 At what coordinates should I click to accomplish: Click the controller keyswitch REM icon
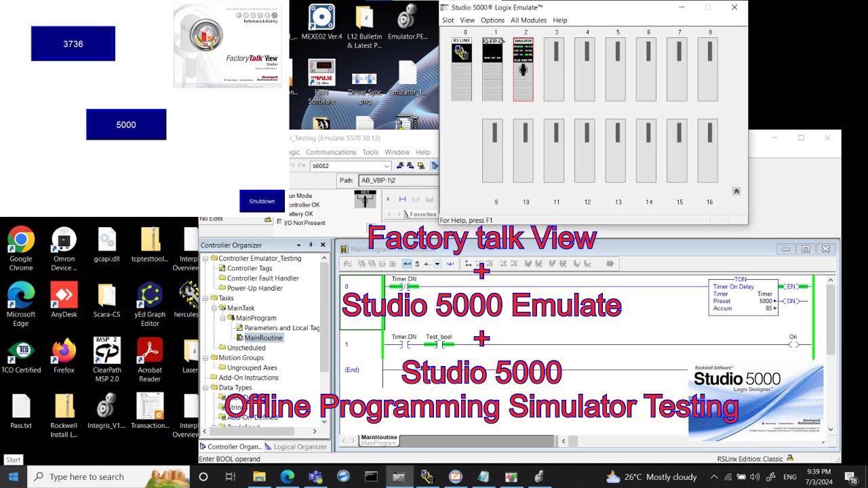point(365,199)
